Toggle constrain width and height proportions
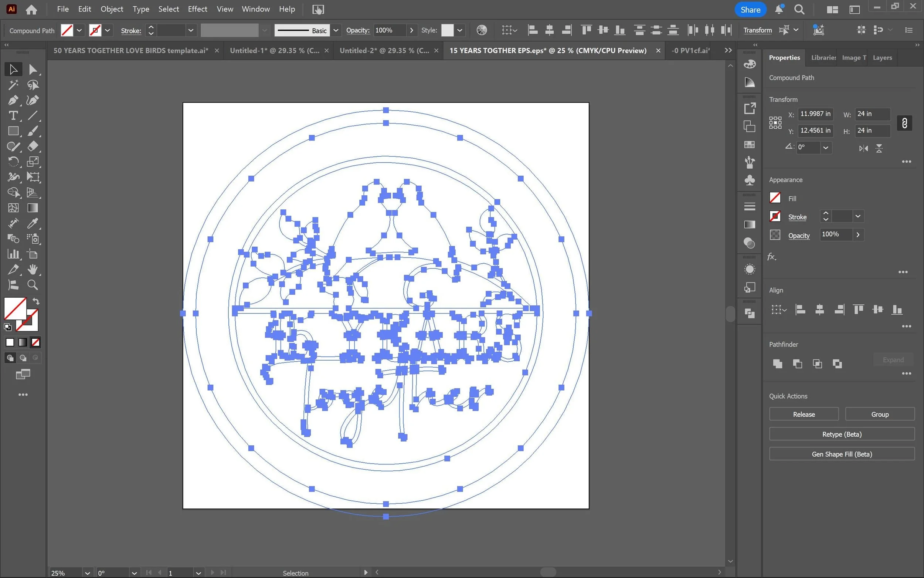This screenshot has width=924, height=578. 904,123
